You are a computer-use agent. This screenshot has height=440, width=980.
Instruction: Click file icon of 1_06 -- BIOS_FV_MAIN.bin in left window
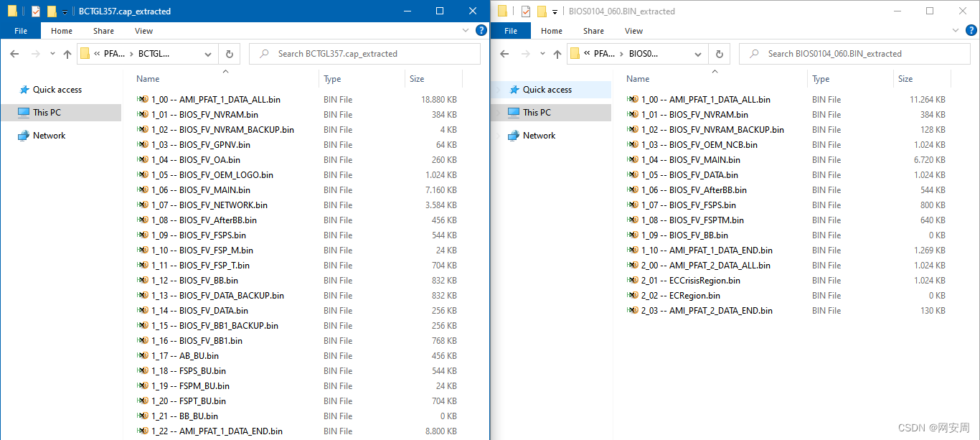click(142, 190)
